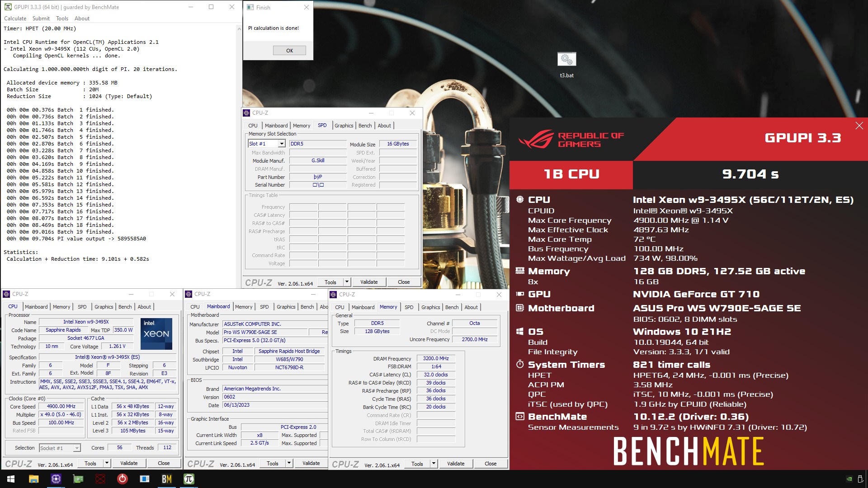
Task: Open the Tools menu in GPUPI
Action: point(62,19)
